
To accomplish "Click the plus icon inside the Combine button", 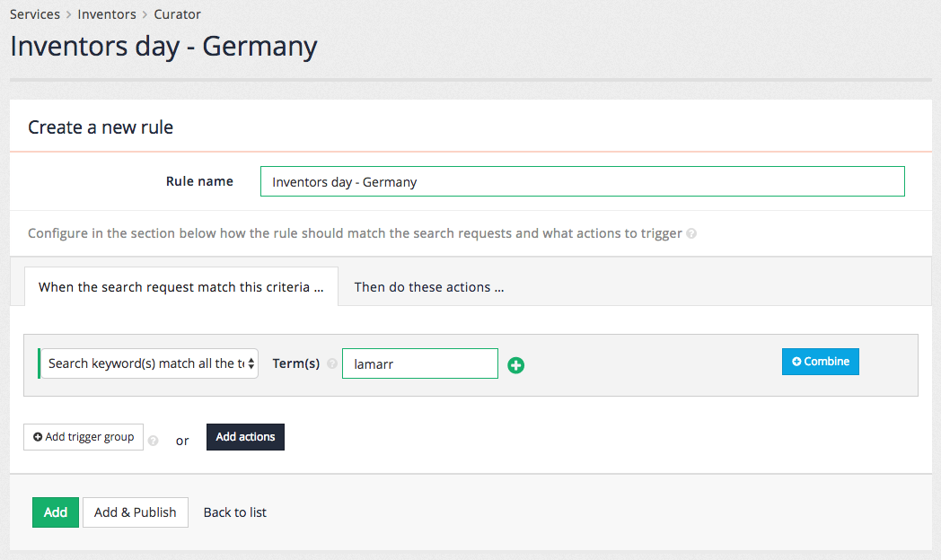I will click(796, 361).
